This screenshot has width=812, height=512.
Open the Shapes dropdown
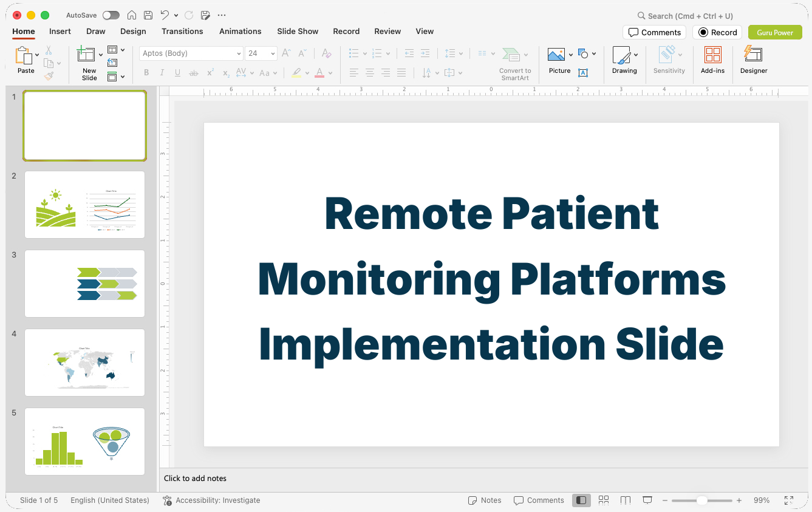point(587,54)
